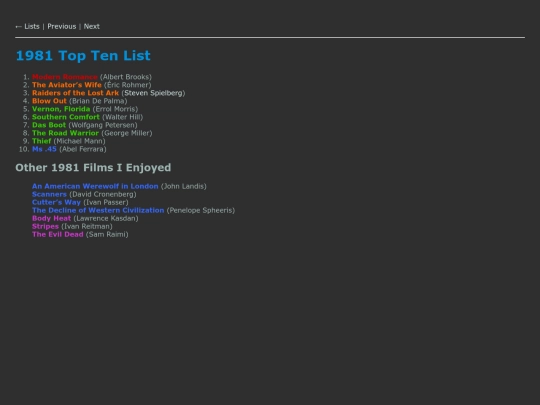Select director name Michael Mann

click(x=80, y=141)
